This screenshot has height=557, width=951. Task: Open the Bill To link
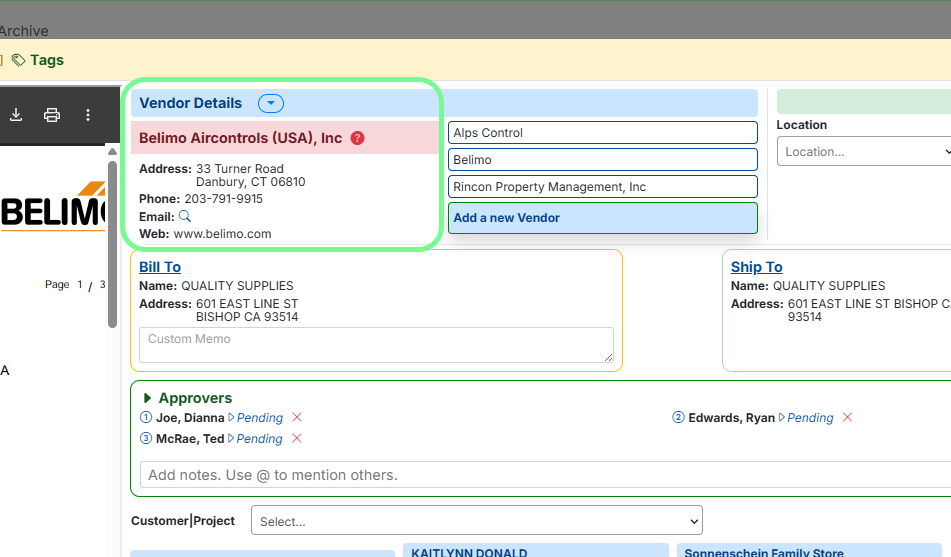(160, 267)
